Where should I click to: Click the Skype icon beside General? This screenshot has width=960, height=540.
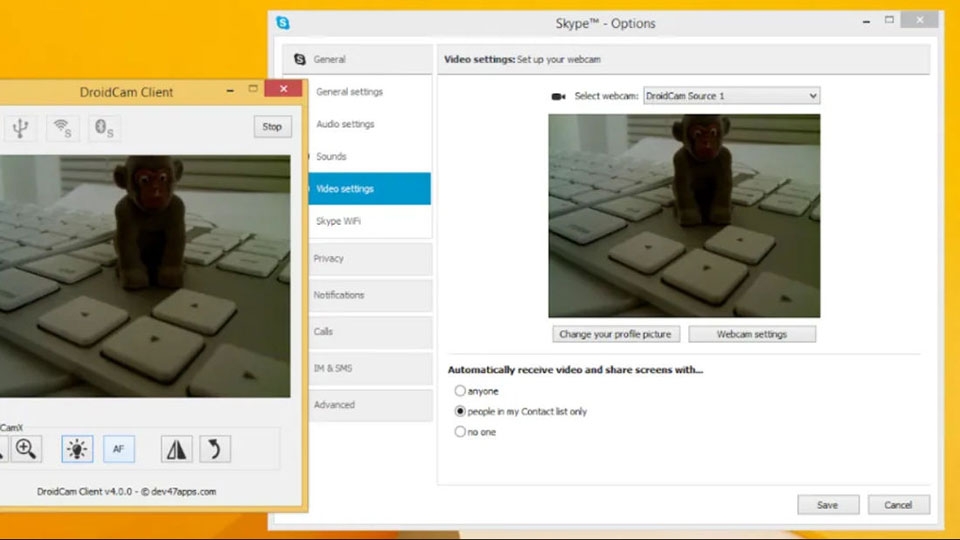[299, 59]
